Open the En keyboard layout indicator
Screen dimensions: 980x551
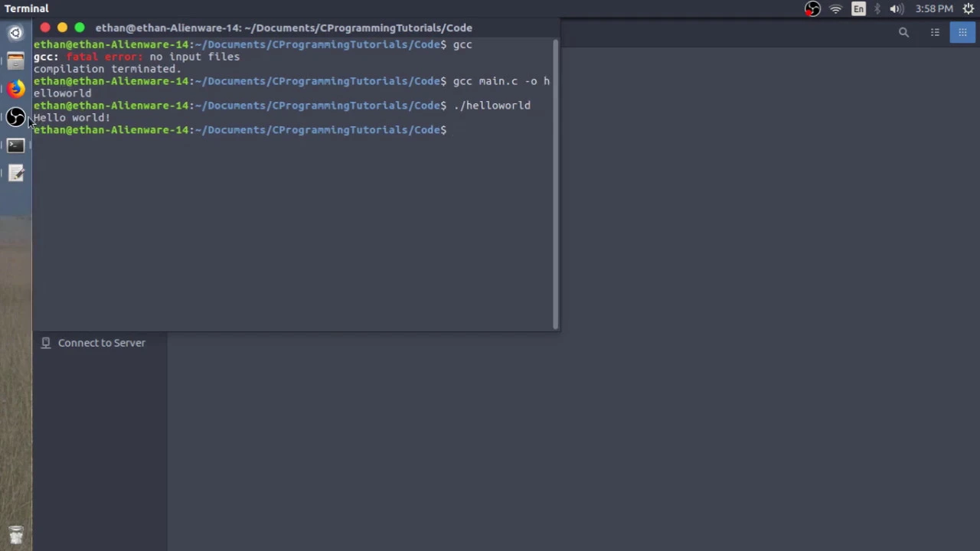(x=858, y=9)
